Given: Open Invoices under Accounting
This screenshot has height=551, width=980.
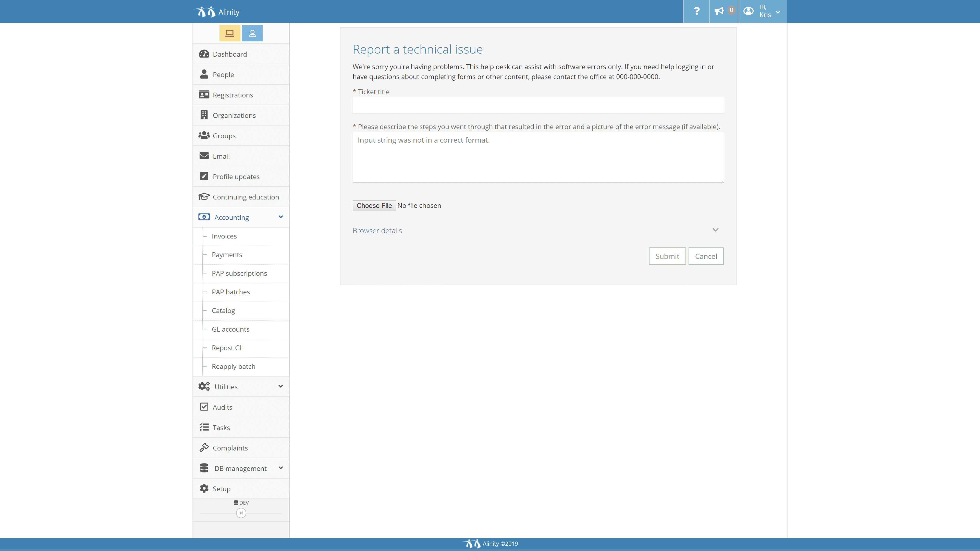Looking at the screenshot, I should click(x=241, y=236).
